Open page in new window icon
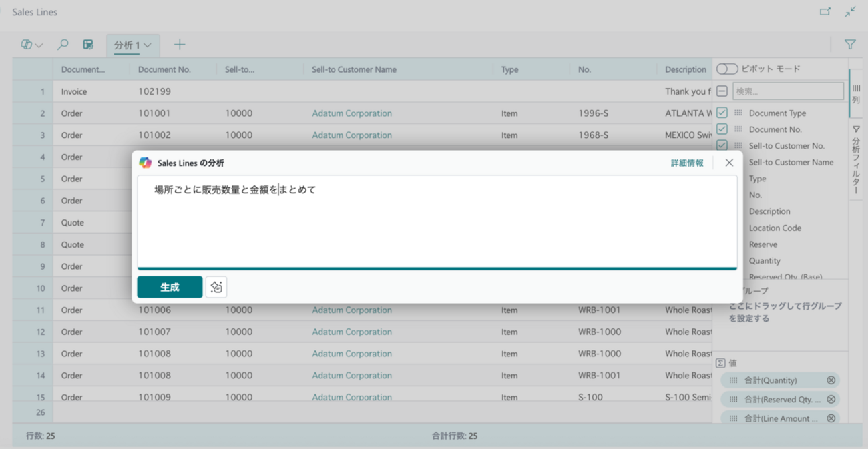868x449 pixels. pyautogui.click(x=825, y=11)
